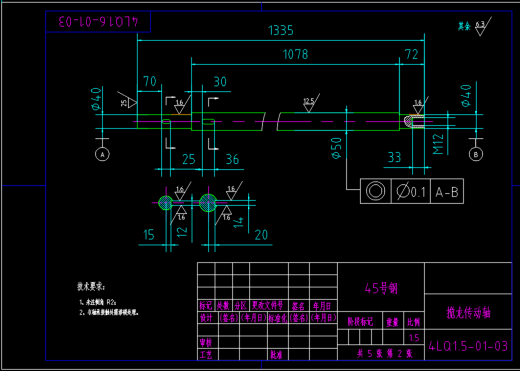Pick the 20 section dimension text
This screenshot has height=371, width=520.
pos(261,235)
